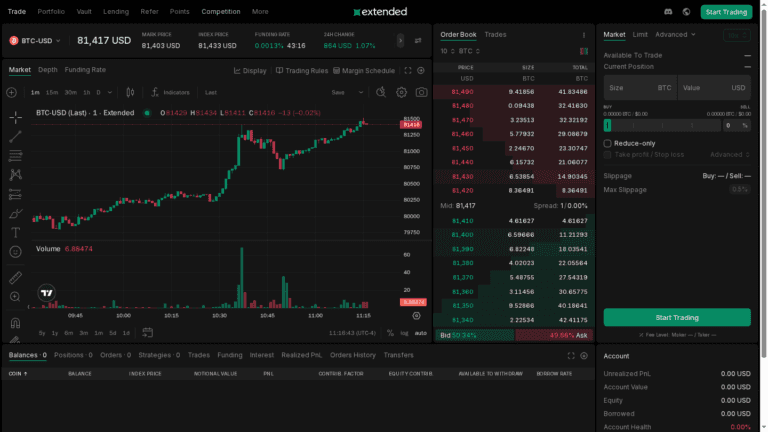This screenshot has width=768, height=432.
Task: Select the Limit order tab
Action: (640, 35)
